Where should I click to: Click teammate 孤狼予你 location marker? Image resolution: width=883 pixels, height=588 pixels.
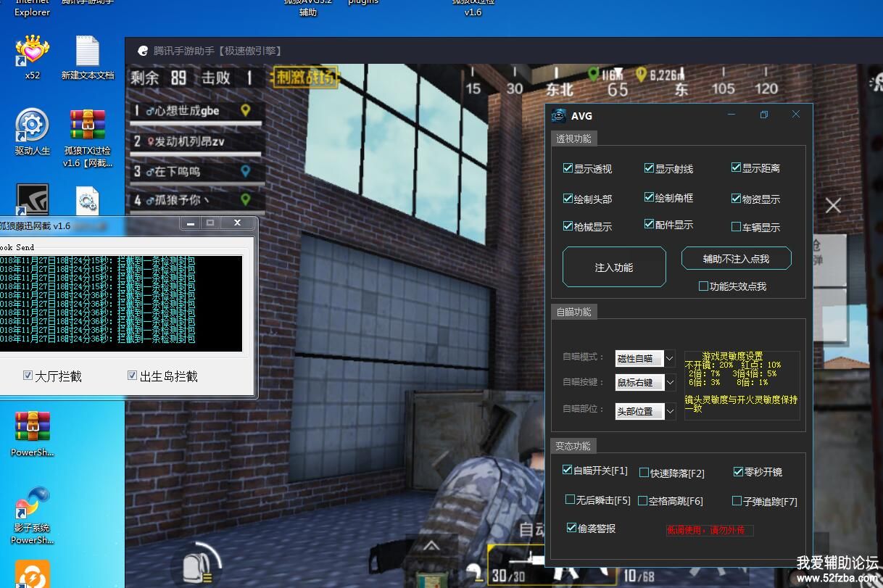(x=245, y=199)
